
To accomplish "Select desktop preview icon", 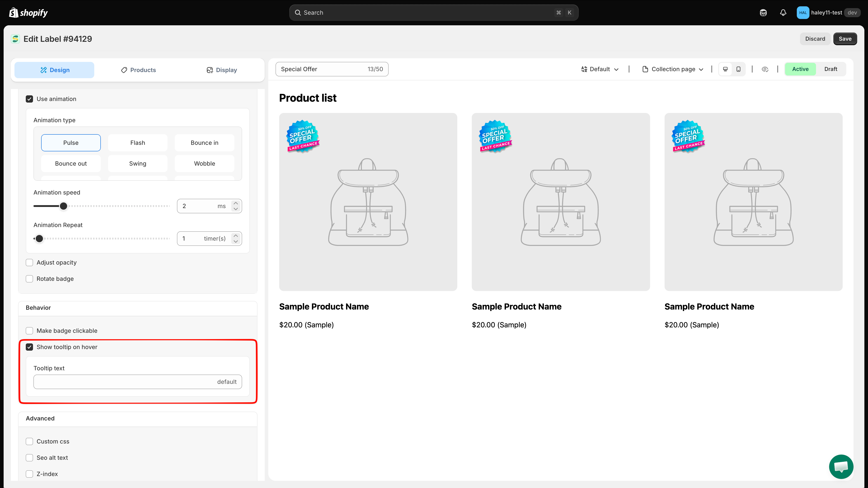I will pos(725,69).
